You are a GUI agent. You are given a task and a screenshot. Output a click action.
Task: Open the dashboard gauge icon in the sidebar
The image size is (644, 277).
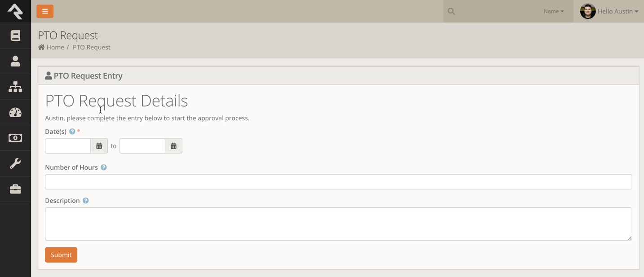pos(15,112)
